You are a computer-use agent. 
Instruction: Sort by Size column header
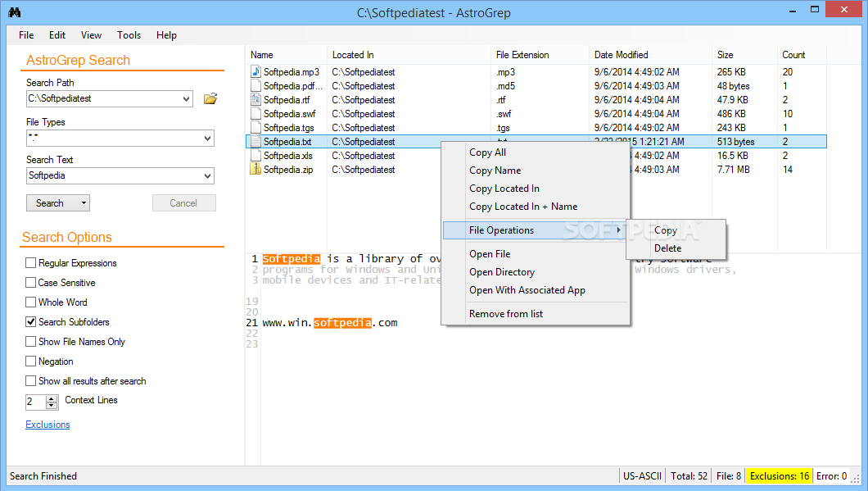tap(744, 55)
